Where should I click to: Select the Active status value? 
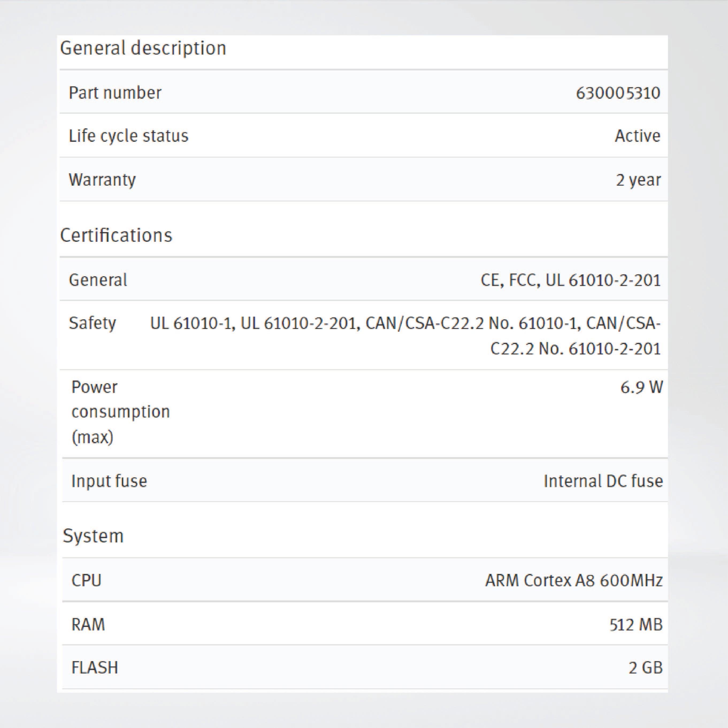(x=637, y=136)
